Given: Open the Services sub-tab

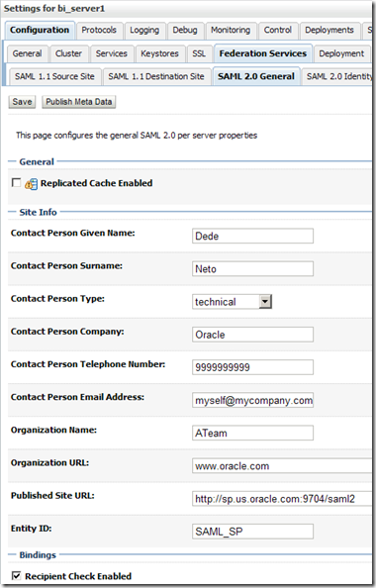Looking at the screenshot, I should (x=112, y=53).
